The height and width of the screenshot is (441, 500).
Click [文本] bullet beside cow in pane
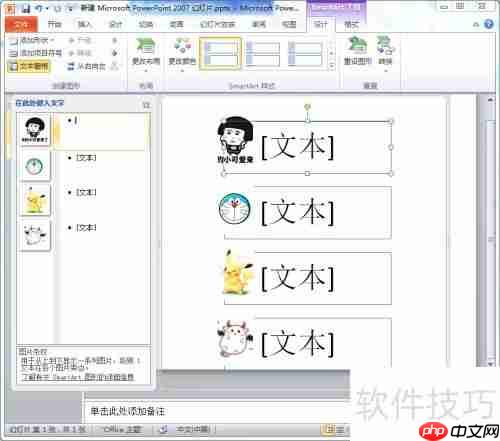(x=86, y=228)
